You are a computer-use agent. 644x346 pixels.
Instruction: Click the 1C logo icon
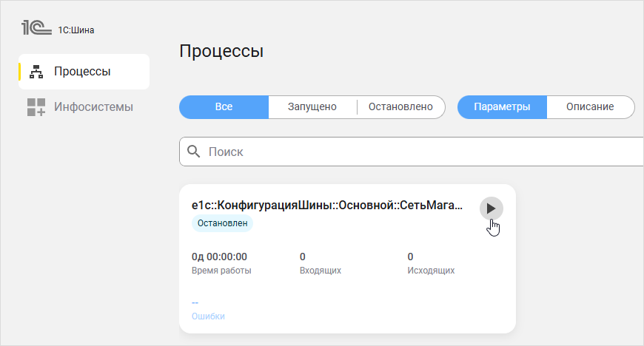tap(36, 28)
